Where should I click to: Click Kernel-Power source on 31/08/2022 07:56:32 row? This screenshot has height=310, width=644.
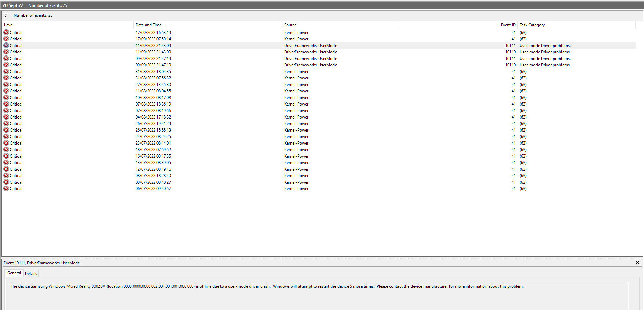point(296,78)
